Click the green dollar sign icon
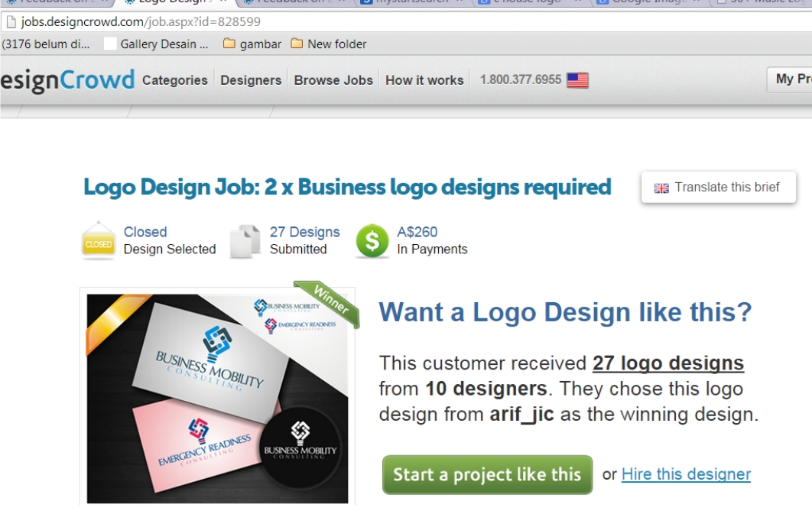812x521 pixels. click(372, 241)
